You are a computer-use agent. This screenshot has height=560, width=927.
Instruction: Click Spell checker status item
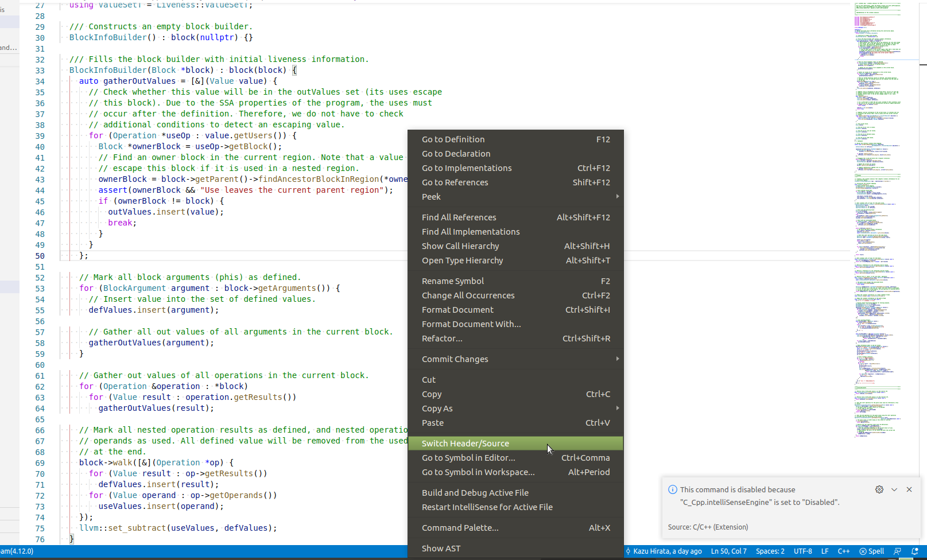coord(871,551)
